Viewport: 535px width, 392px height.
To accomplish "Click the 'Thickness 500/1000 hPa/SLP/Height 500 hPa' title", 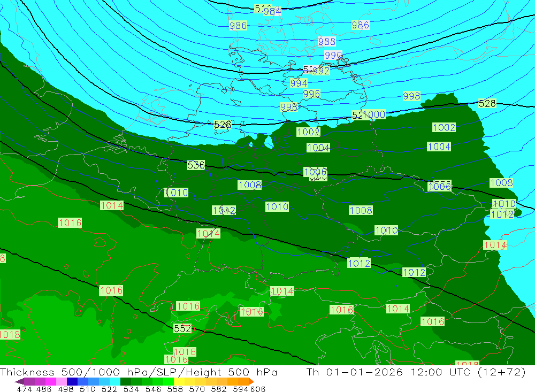I will pos(139,372).
